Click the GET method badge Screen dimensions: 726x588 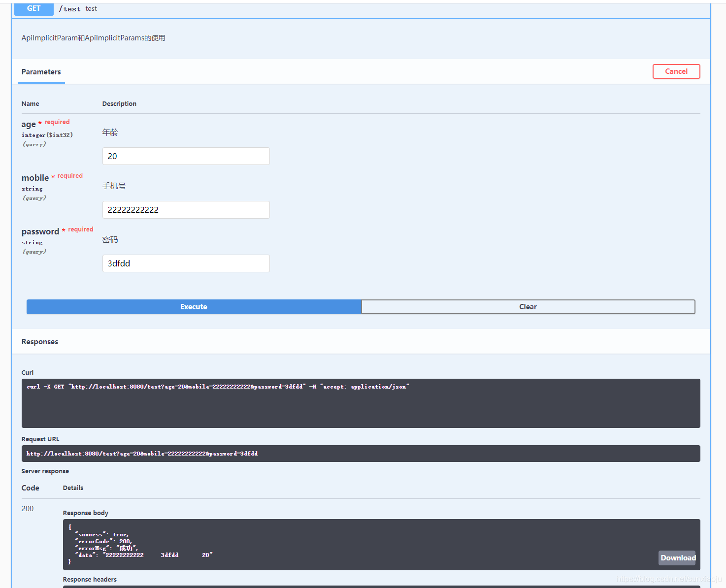[x=33, y=8]
